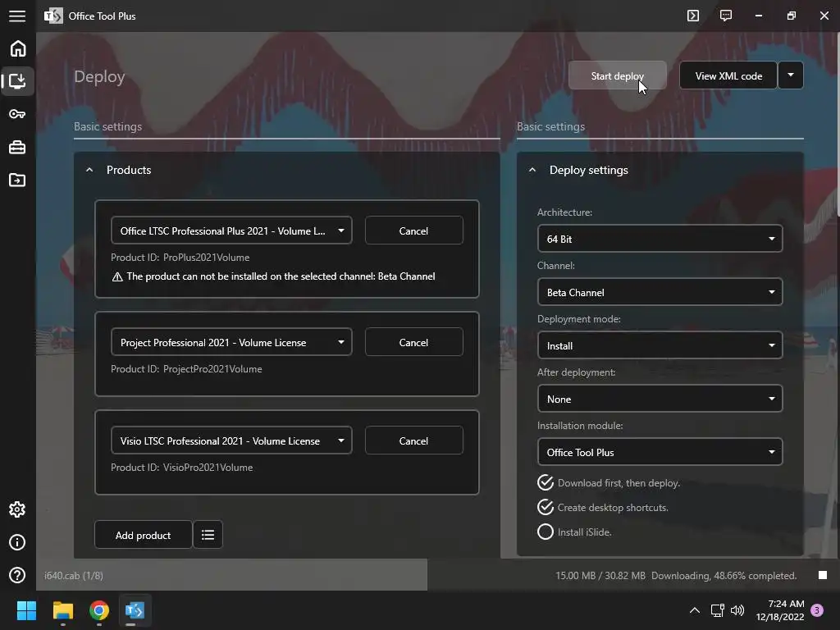
Task: Open the Architecture 64 Bit dropdown
Action: [660, 239]
